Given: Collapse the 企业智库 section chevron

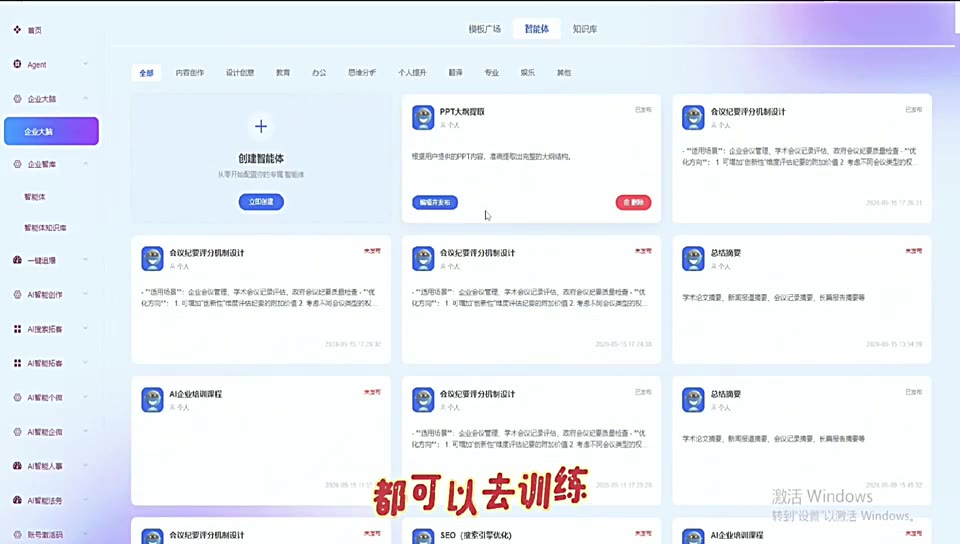Looking at the screenshot, I should [x=85, y=164].
